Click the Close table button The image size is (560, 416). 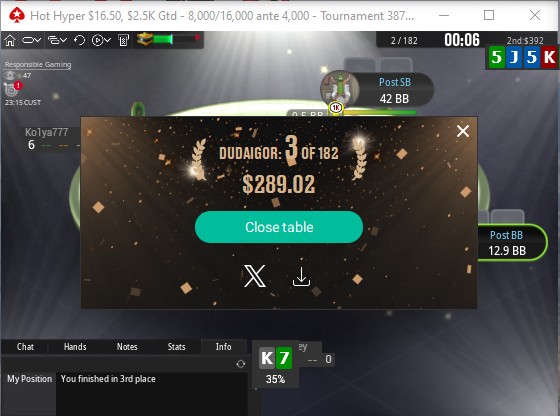tap(279, 227)
